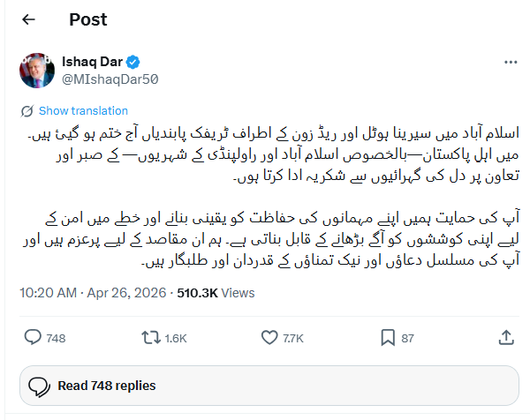The width and height of the screenshot is (530, 420).
Task: Click the Ishaq Dar display name
Action: [92, 61]
